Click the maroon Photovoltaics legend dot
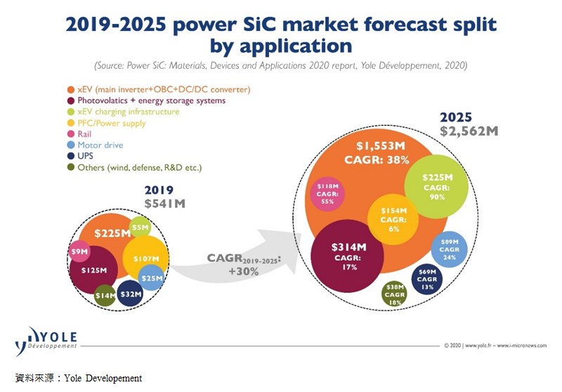The image size is (562, 392). click(70, 100)
